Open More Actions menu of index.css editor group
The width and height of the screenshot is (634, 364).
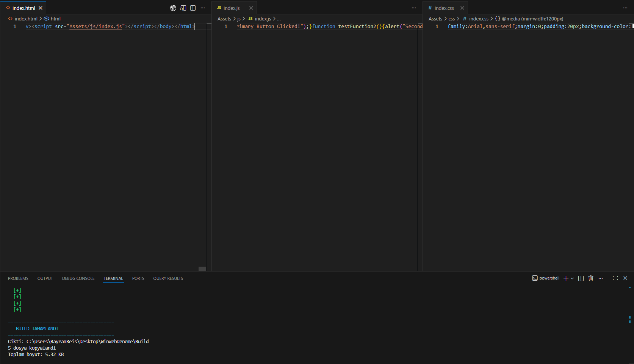tap(625, 8)
